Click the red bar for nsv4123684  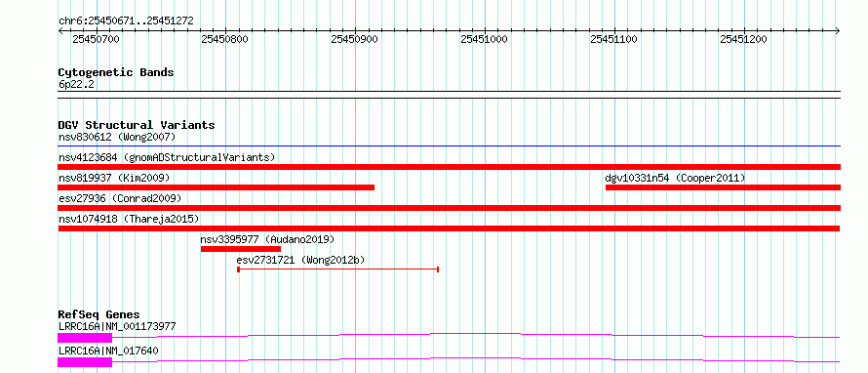pyautogui.click(x=449, y=167)
